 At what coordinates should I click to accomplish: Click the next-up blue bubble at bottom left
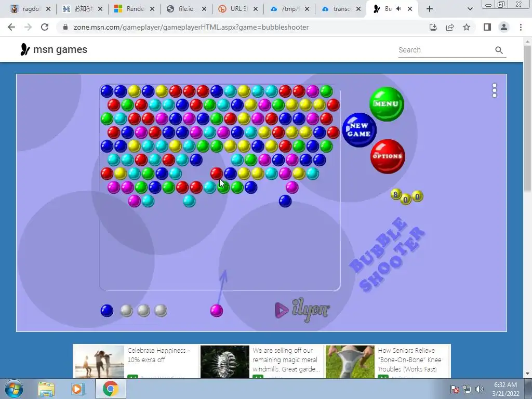pyautogui.click(x=107, y=311)
